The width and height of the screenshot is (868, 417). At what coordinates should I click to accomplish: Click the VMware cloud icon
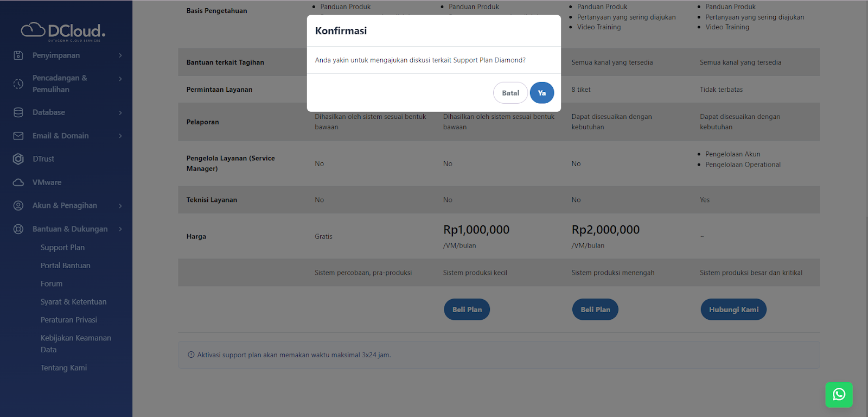click(x=18, y=182)
